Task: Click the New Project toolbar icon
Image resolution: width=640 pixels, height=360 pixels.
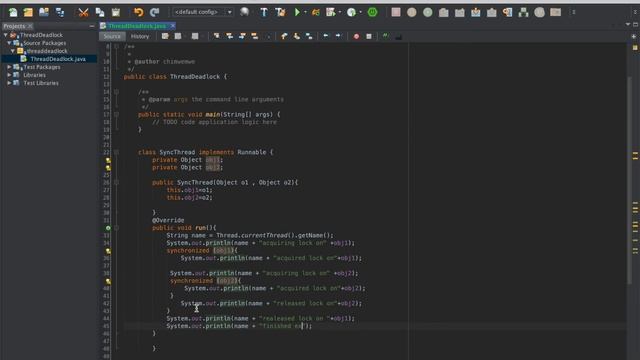Action: point(28,12)
